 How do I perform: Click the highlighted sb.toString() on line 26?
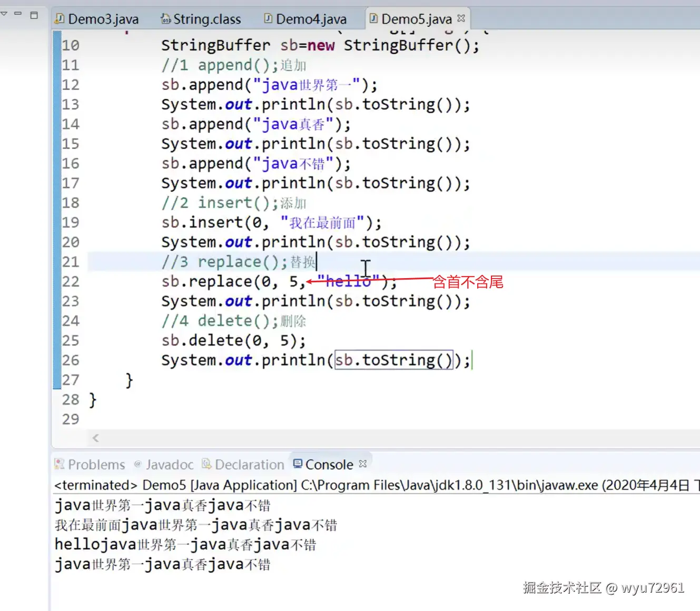coord(394,360)
